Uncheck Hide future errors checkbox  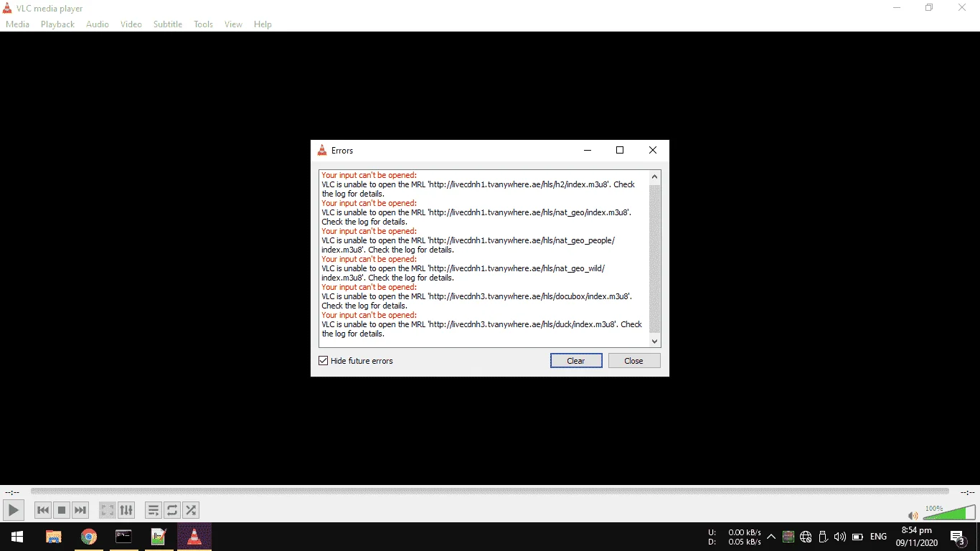[x=323, y=361]
